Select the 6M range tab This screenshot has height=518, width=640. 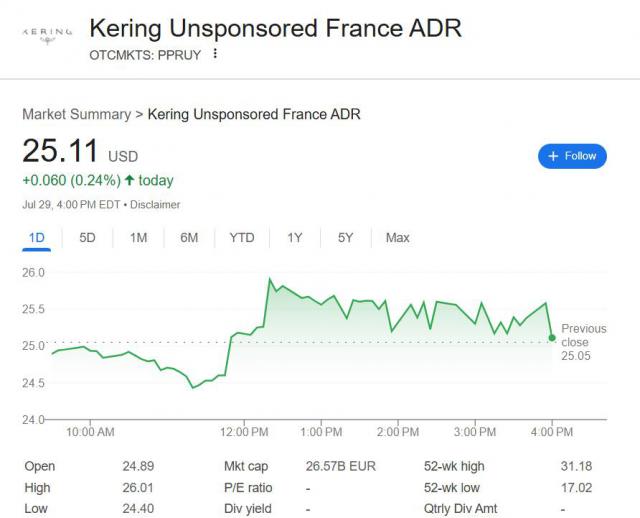[x=189, y=238]
